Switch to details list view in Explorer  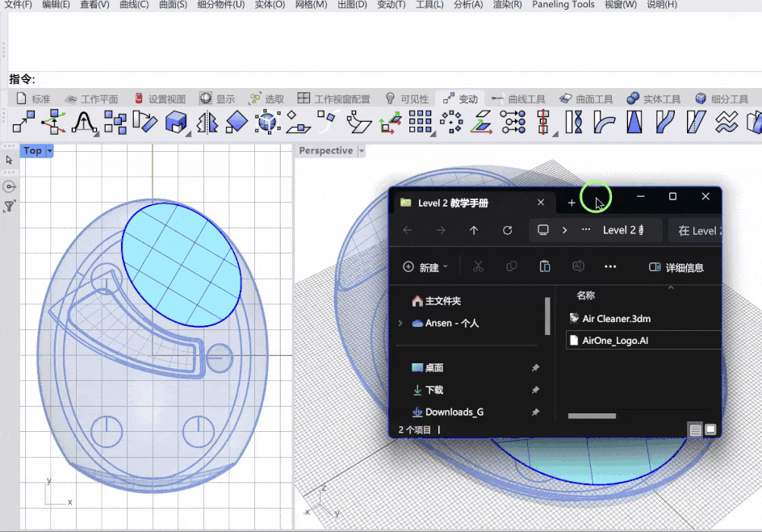tap(696, 430)
